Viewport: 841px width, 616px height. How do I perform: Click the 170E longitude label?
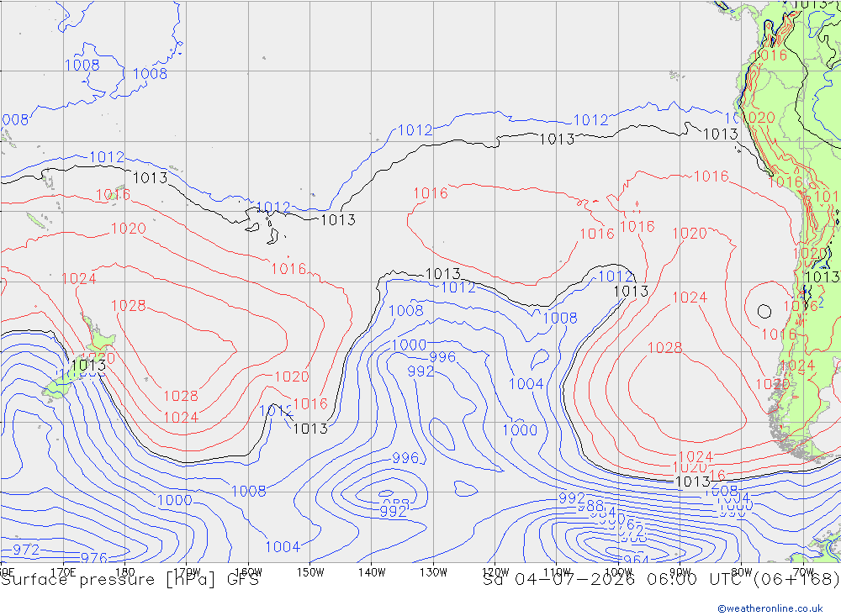click(63, 572)
